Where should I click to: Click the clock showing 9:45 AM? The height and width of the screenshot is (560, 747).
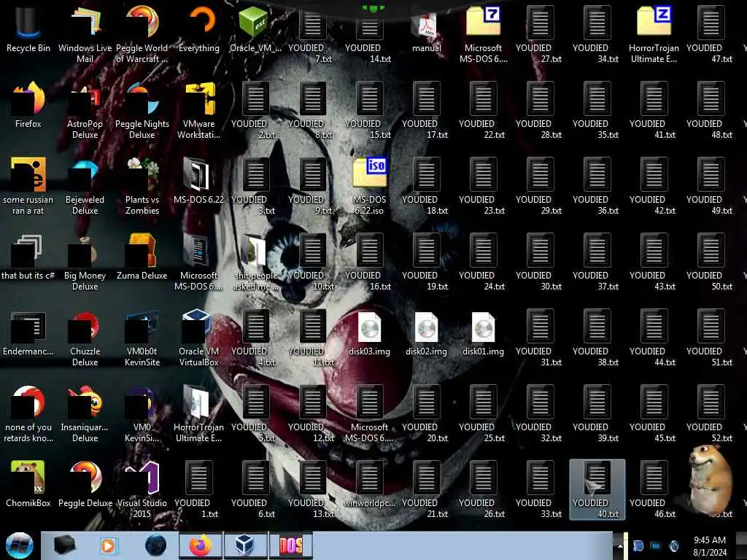point(709,546)
